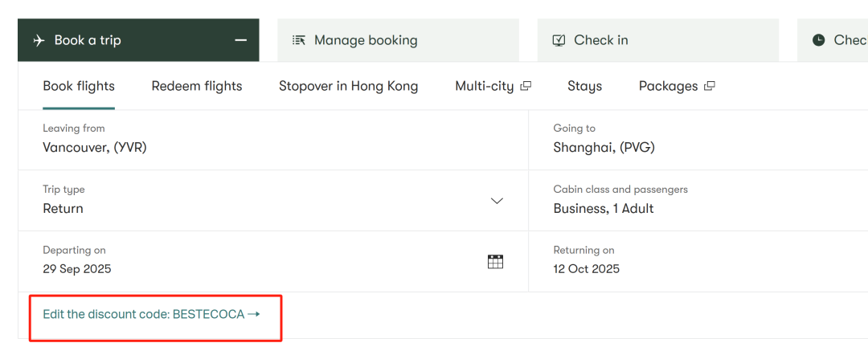Image resolution: width=868 pixels, height=351 pixels.
Task: Edit the BESTECOCA discount code
Action: click(x=151, y=315)
